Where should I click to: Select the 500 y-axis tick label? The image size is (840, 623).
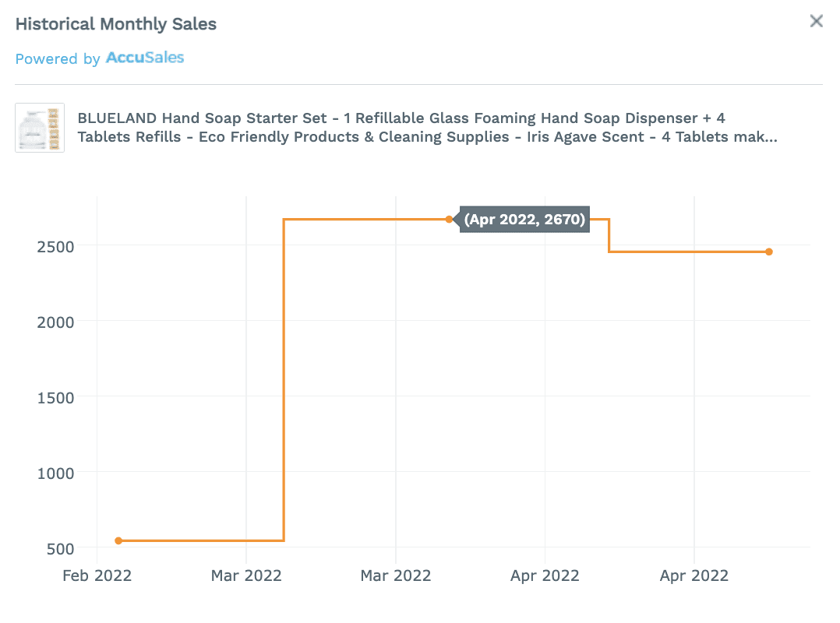tap(59, 548)
